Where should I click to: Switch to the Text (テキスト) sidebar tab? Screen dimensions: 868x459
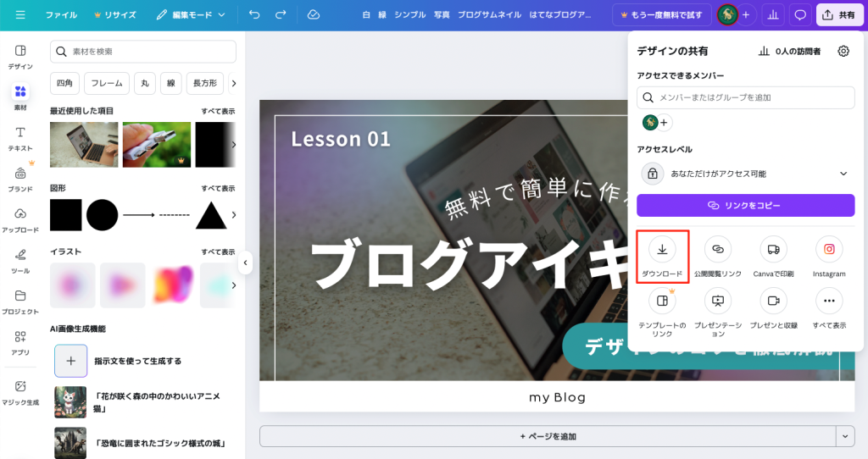point(20,138)
